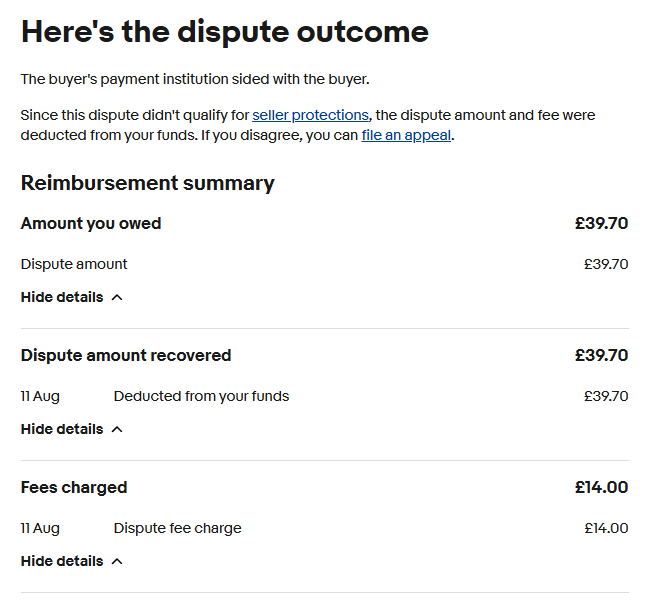Click the 11 Aug date beside Dispute fee charge
The width and height of the screenshot is (653, 607).
point(40,528)
